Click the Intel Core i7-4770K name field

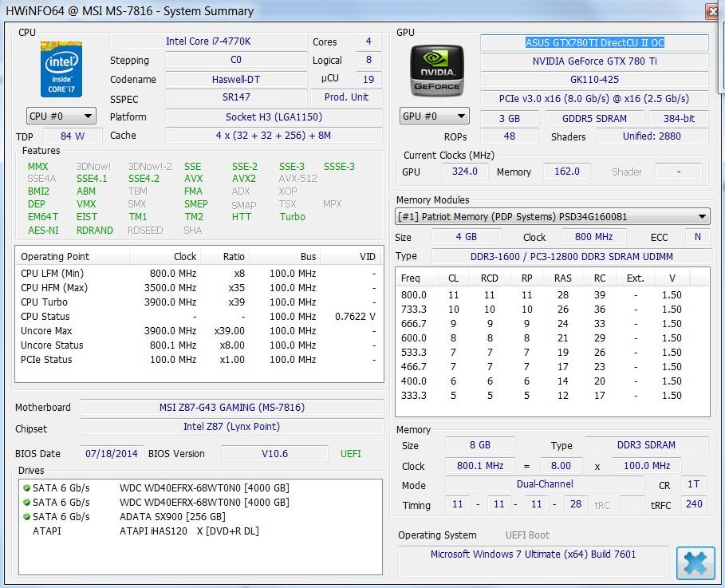coord(208,41)
